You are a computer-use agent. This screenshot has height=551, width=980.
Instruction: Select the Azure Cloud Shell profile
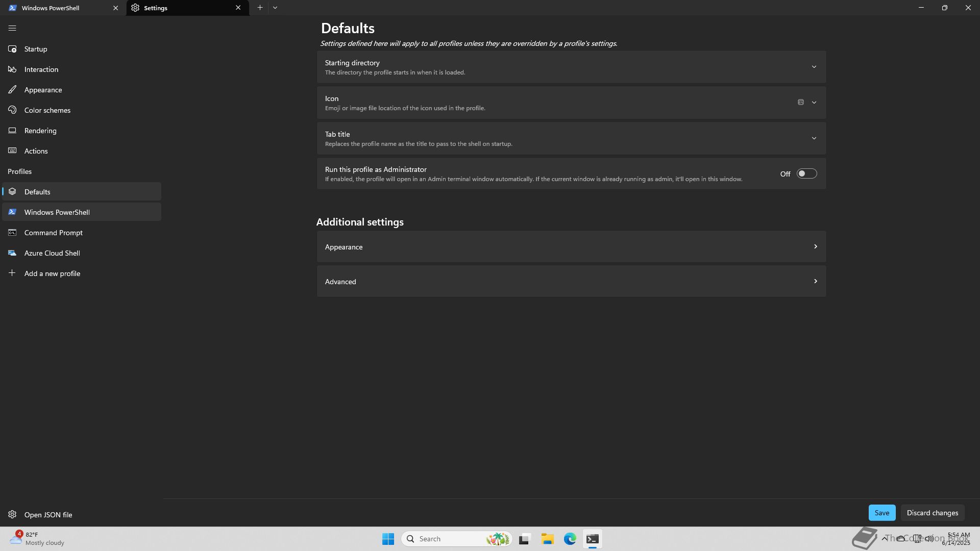click(52, 253)
